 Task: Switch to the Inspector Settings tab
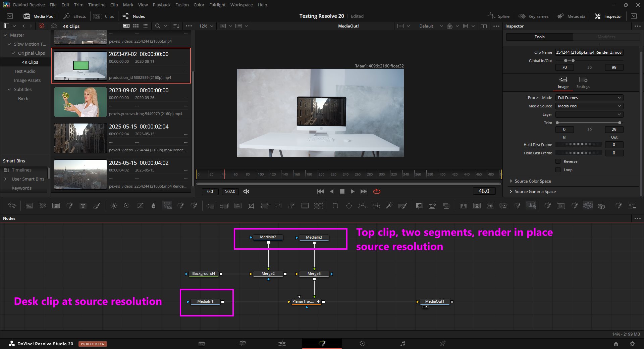583,83
